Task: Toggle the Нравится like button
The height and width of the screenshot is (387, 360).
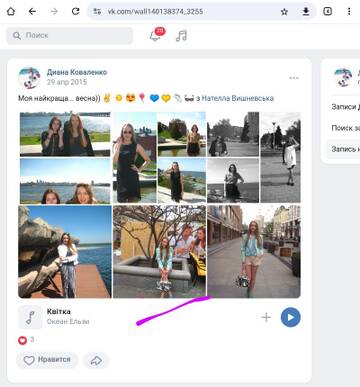Action: (x=47, y=360)
